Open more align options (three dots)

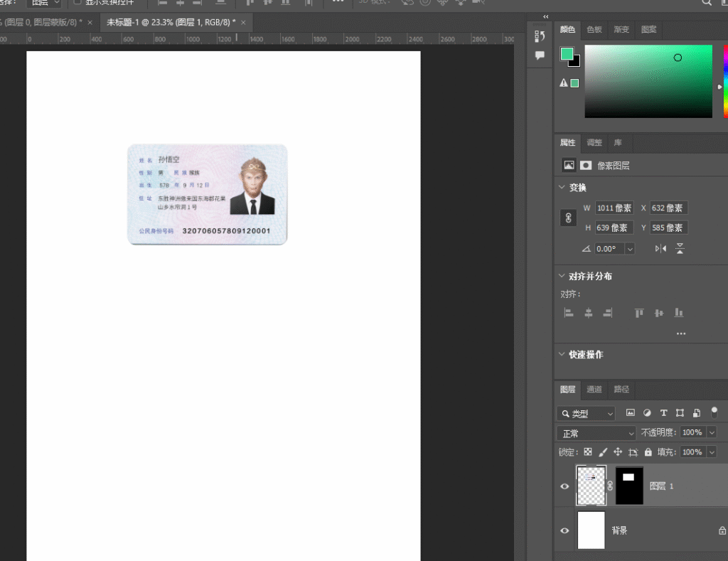pyautogui.click(x=681, y=333)
